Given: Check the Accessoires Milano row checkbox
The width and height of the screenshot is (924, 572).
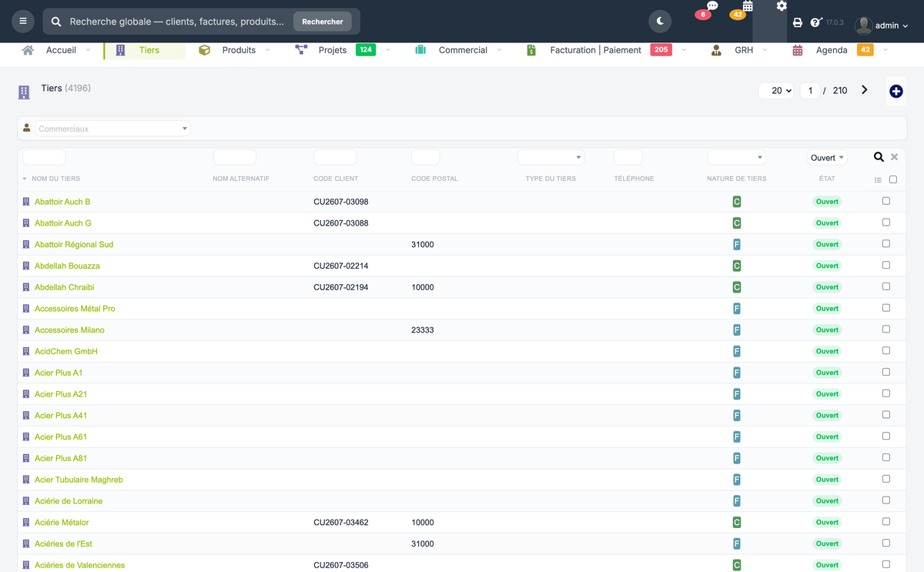Looking at the screenshot, I should click(x=886, y=329).
